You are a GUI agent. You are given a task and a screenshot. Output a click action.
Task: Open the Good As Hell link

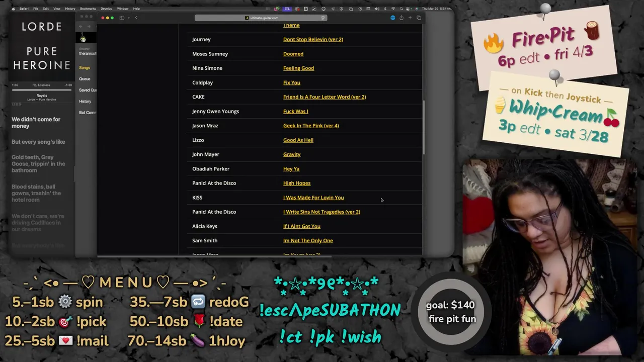pos(298,140)
